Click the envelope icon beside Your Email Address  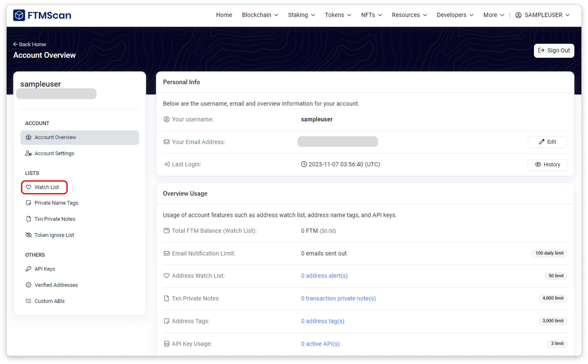[x=166, y=142]
